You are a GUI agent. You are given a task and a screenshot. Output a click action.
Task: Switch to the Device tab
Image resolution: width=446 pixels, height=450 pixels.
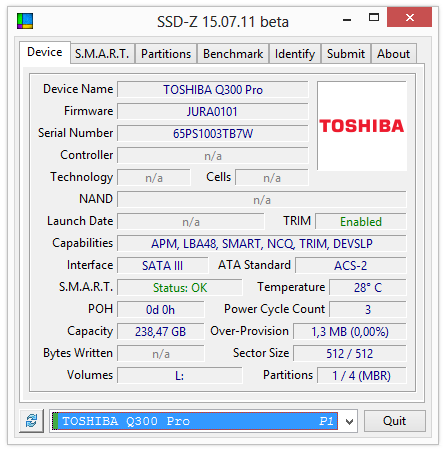45,52
